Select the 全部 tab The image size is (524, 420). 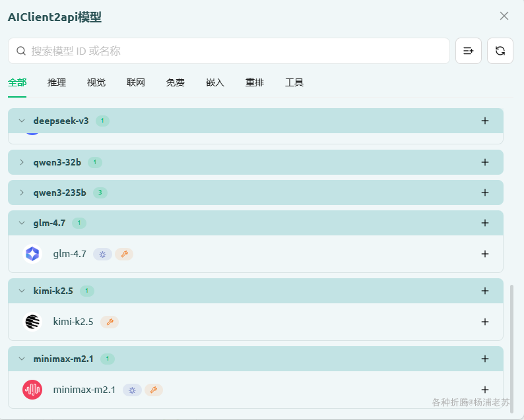(x=17, y=82)
